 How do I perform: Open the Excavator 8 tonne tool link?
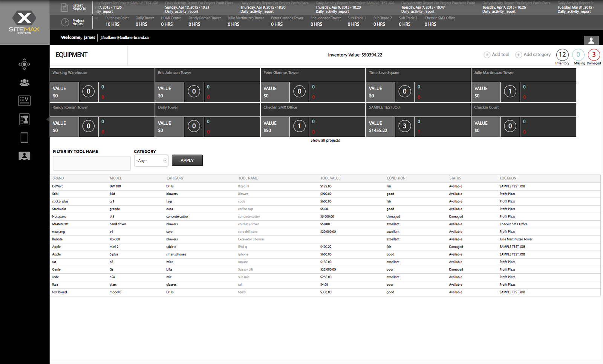(251, 239)
